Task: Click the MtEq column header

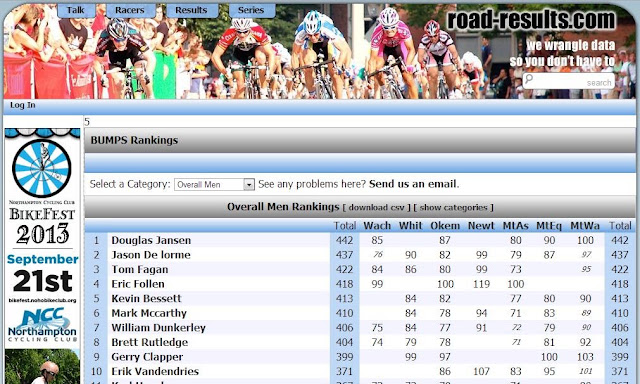Action: click(549, 226)
